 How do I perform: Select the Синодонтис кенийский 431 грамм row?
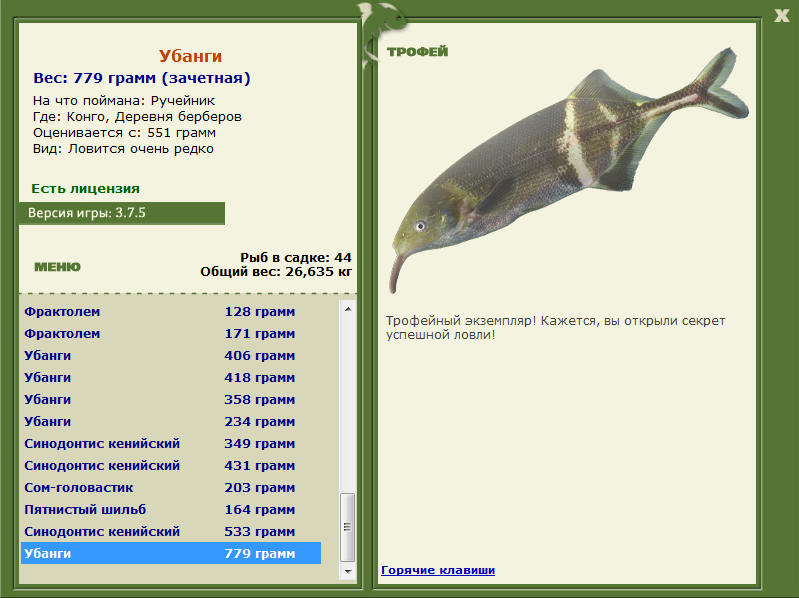[171, 466]
